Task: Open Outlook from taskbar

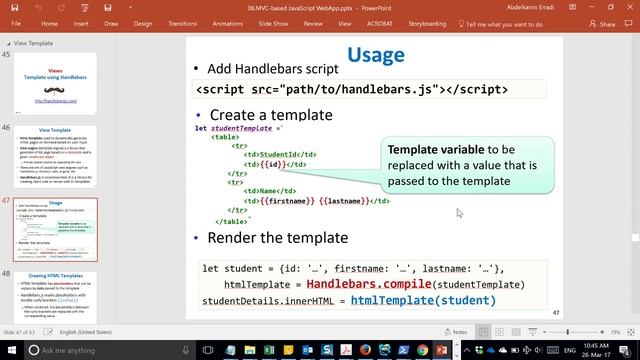Action: [307, 350]
